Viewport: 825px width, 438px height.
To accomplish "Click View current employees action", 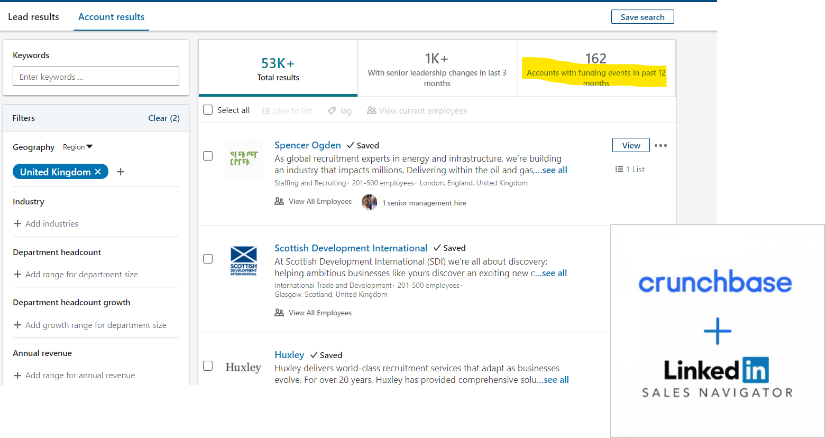I will point(417,111).
